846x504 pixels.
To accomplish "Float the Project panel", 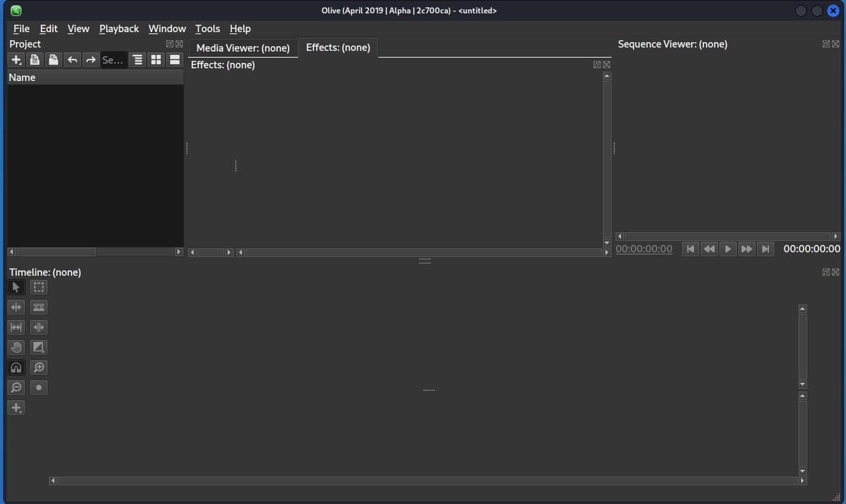I will pos(170,44).
